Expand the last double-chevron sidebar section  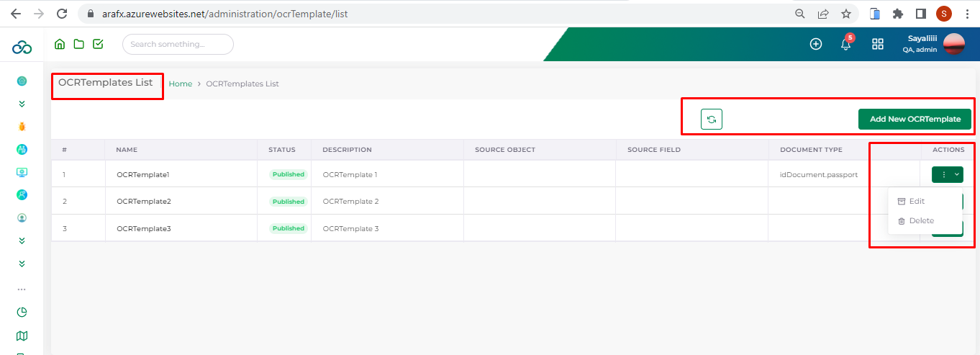click(x=22, y=264)
